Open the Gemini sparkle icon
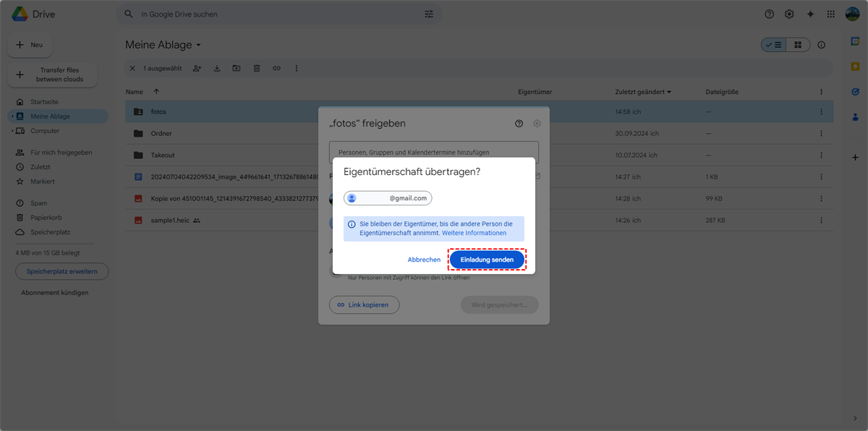This screenshot has height=431, width=868. tap(810, 14)
